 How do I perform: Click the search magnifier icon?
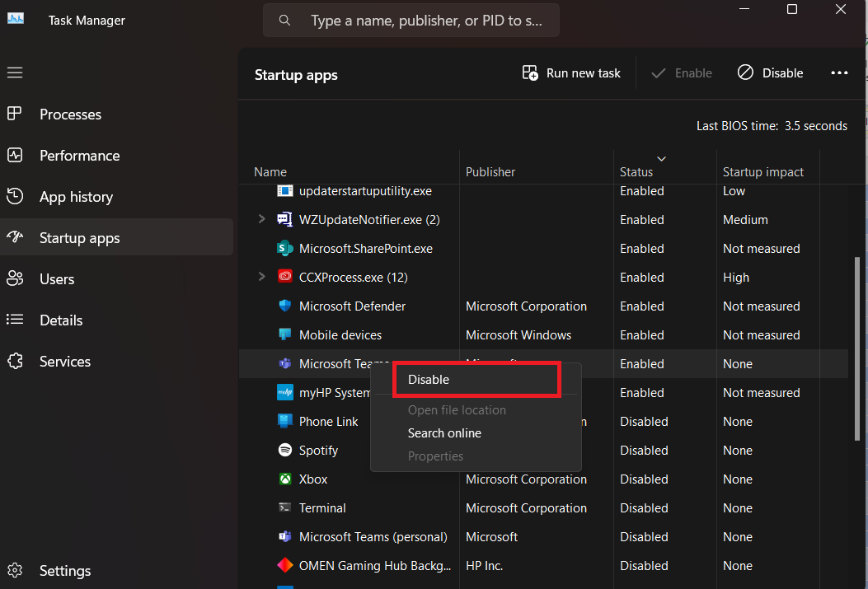tap(284, 21)
